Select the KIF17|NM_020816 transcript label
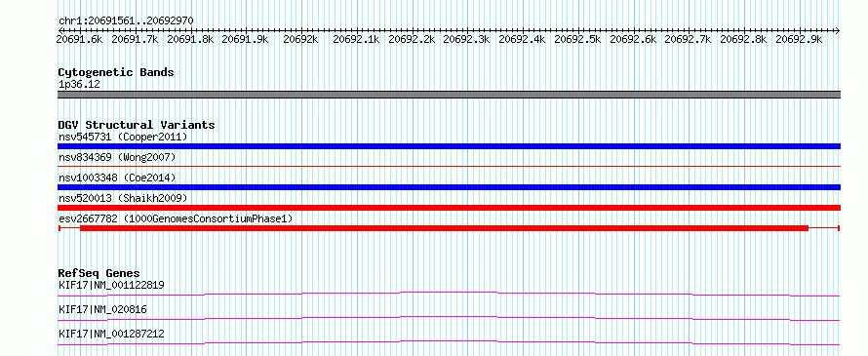Screen dimensions: 868x356 tap(102, 310)
